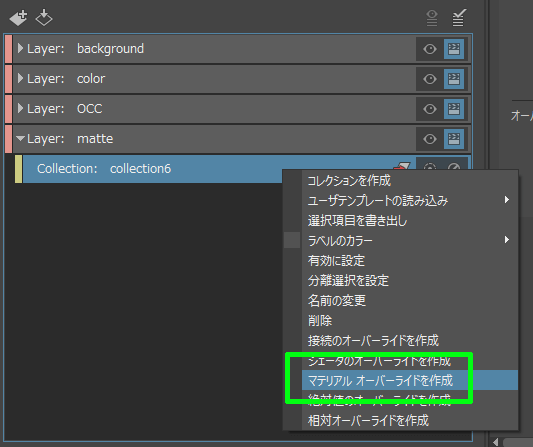Click the create render layer icon
533x447 pixels.
[x=18, y=18]
